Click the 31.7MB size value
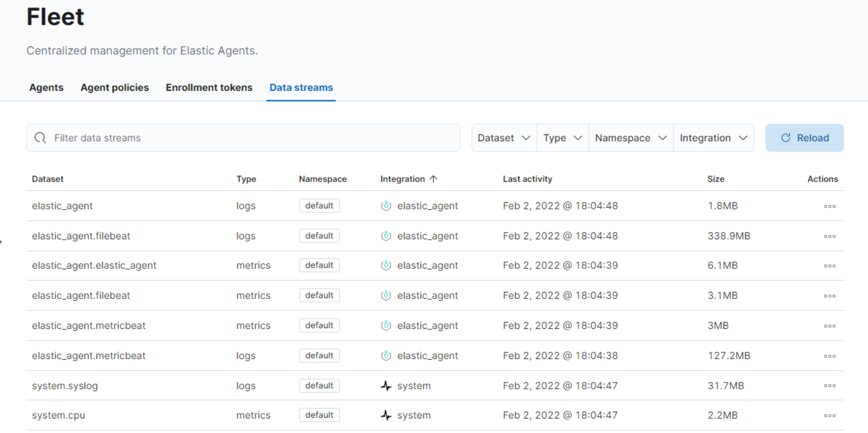 tap(726, 385)
